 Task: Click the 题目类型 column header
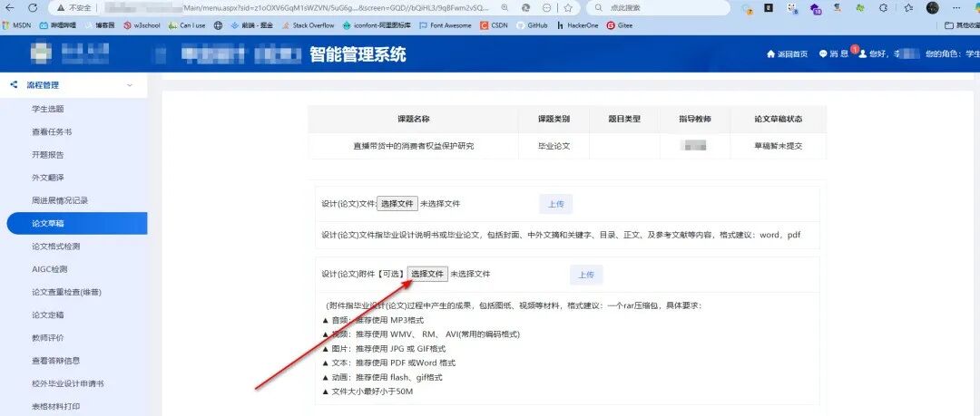pos(624,119)
